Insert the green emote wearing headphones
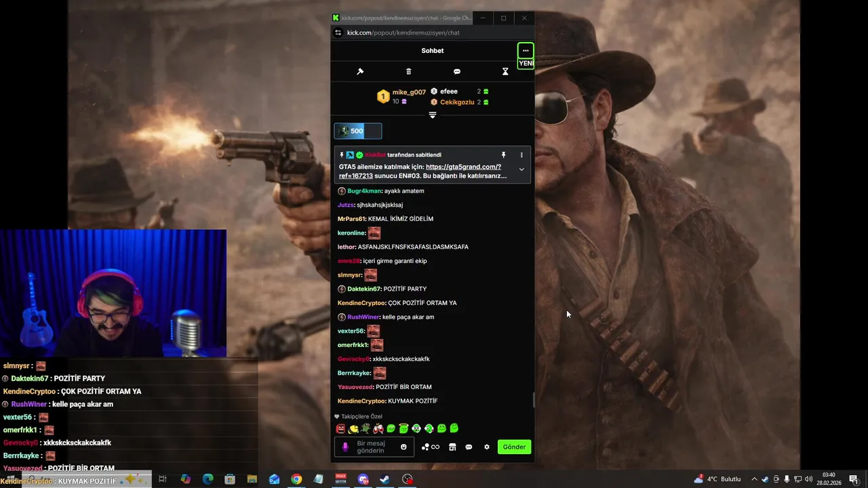868x488 pixels. point(429,428)
